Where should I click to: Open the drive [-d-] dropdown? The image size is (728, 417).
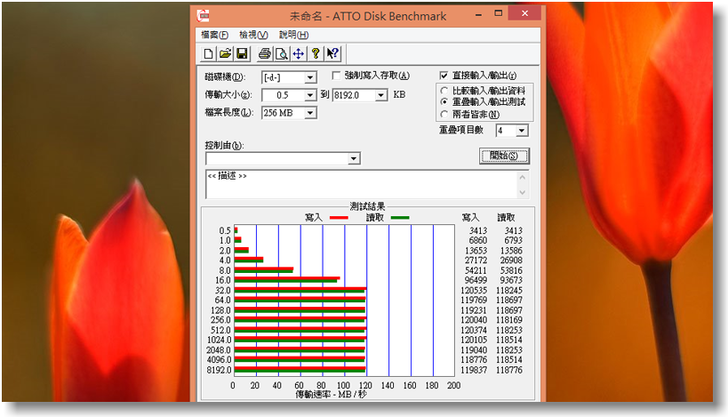[x=311, y=78]
